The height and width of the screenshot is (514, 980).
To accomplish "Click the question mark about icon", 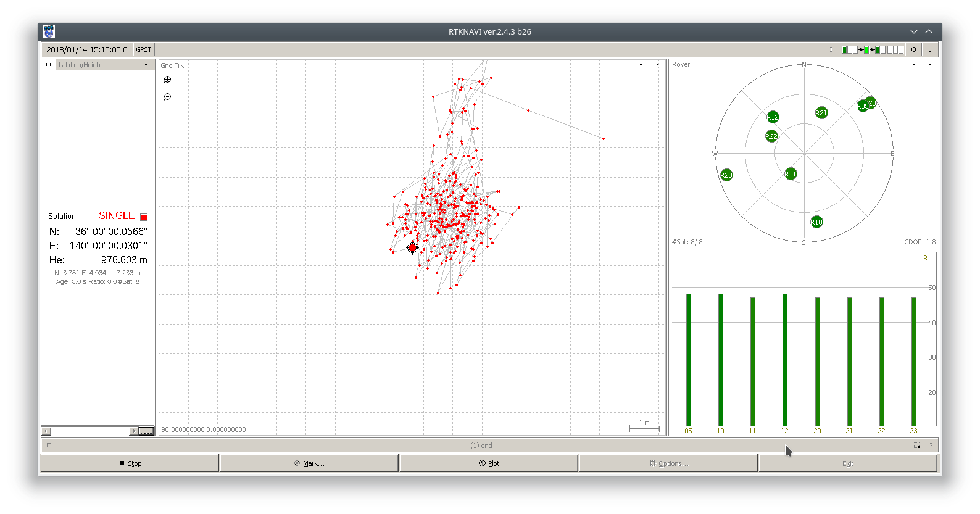I will pyautogui.click(x=931, y=446).
